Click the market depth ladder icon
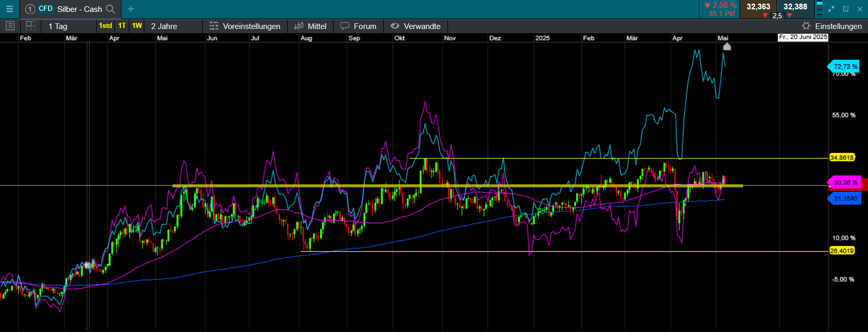This screenshot has width=868, height=332. pyautogui.click(x=819, y=9)
